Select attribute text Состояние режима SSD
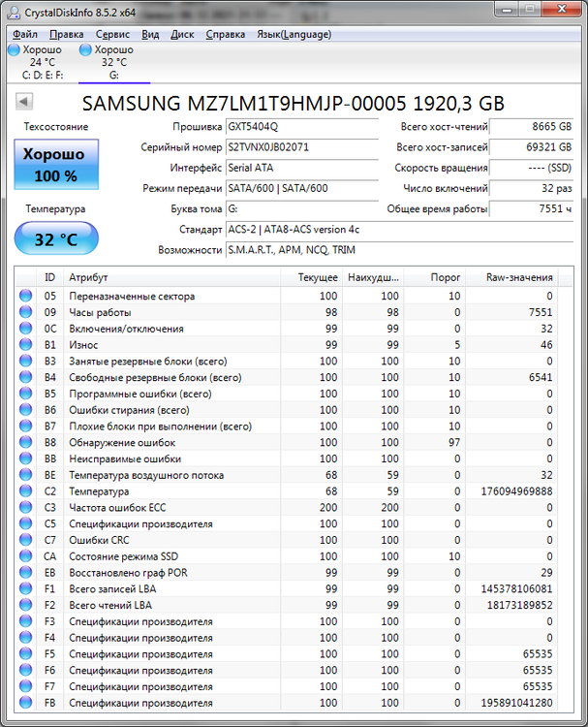Image resolution: width=588 pixels, height=727 pixels. click(x=124, y=556)
